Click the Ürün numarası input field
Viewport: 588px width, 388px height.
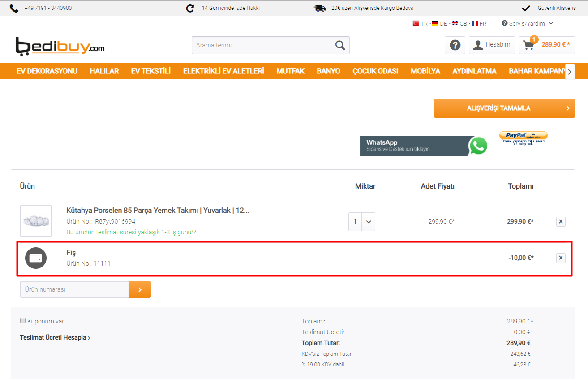coord(74,289)
